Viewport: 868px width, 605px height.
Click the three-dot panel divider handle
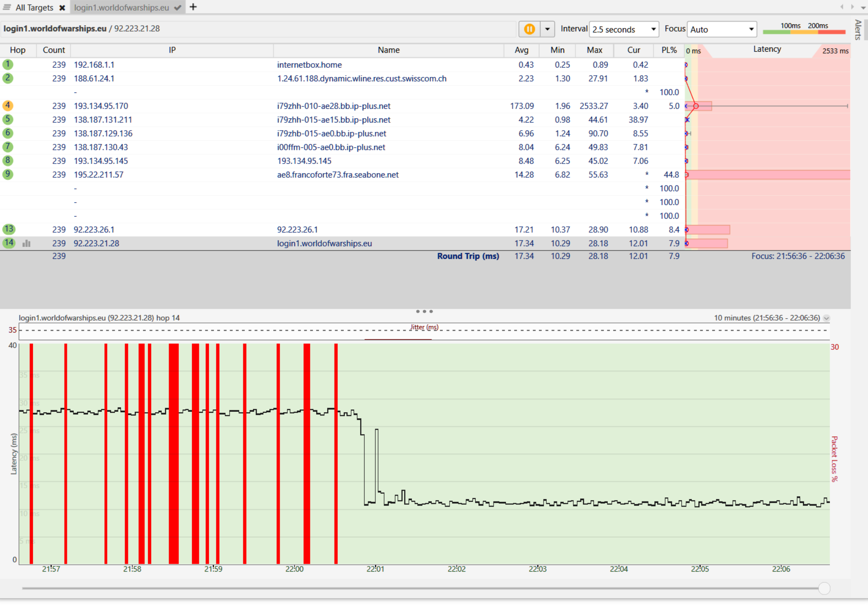click(x=424, y=311)
